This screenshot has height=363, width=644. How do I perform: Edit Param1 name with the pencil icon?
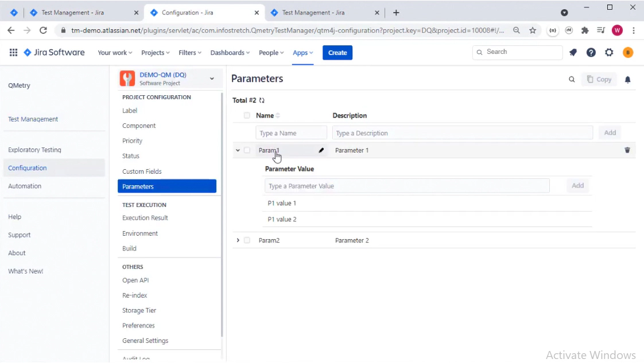coord(321,150)
